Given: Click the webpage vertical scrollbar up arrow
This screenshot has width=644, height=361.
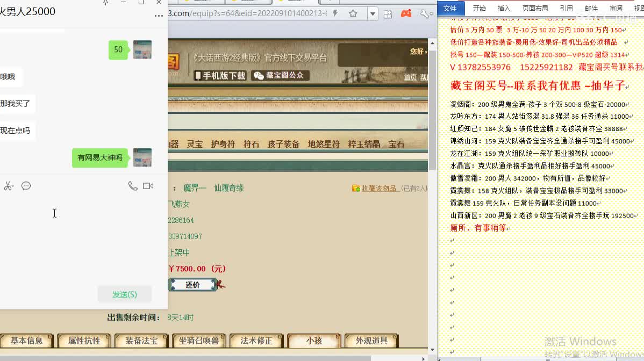Looking at the screenshot, I should point(433,42).
